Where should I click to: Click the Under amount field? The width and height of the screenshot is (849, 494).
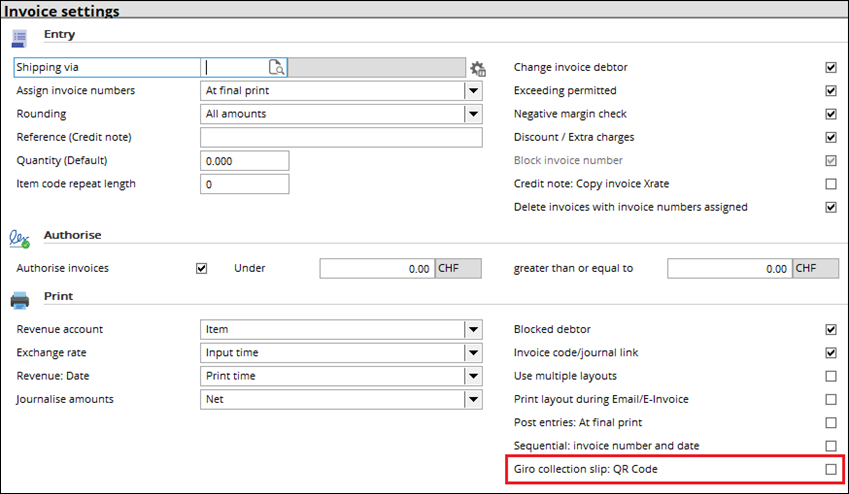pos(377,268)
